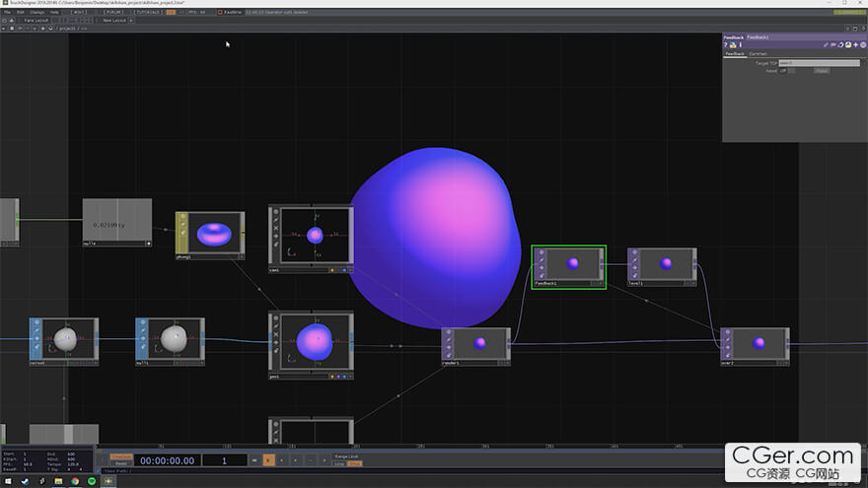The width and height of the screenshot is (868, 488).
Task: Click the Wiki link button
Action: pyautogui.click(x=80, y=12)
